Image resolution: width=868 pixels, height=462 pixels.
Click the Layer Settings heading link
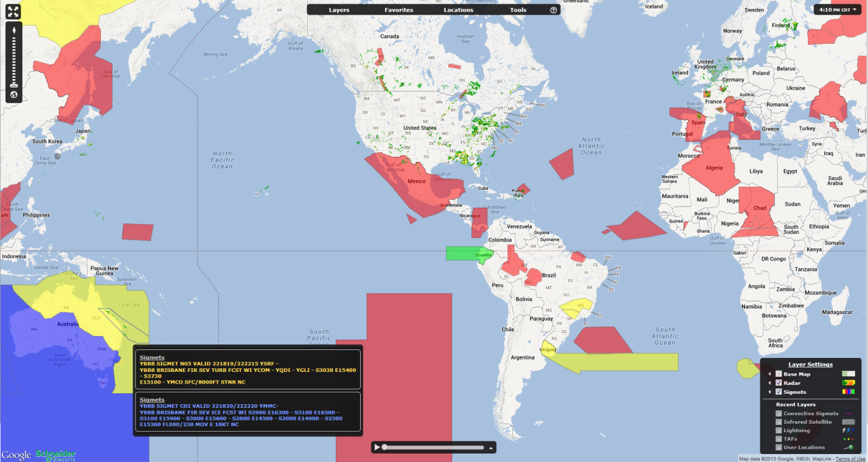coord(810,365)
